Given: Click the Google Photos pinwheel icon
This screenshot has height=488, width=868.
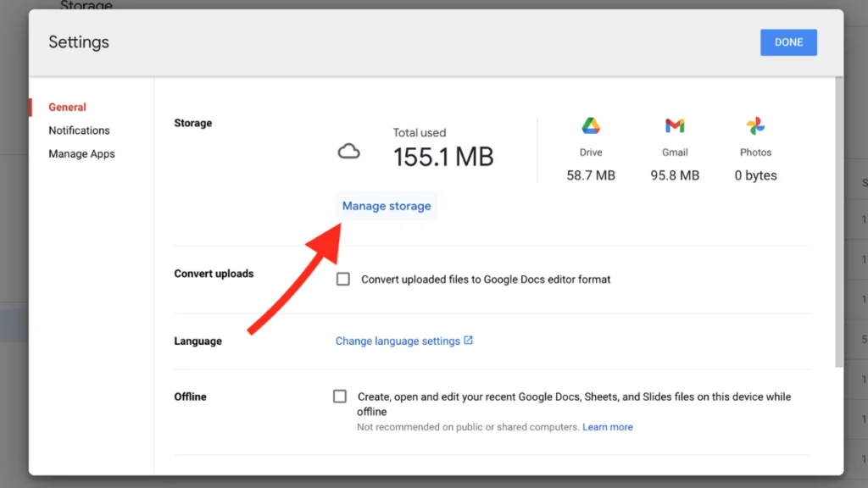Looking at the screenshot, I should [754, 125].
